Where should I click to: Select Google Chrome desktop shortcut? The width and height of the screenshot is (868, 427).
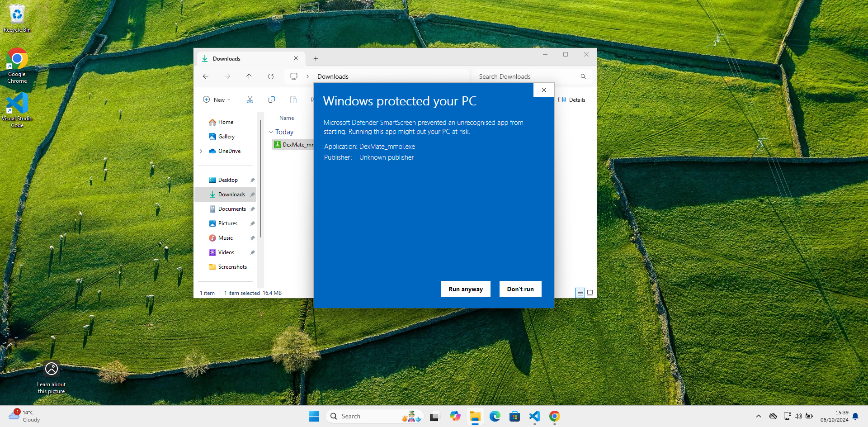pos(17,66)
